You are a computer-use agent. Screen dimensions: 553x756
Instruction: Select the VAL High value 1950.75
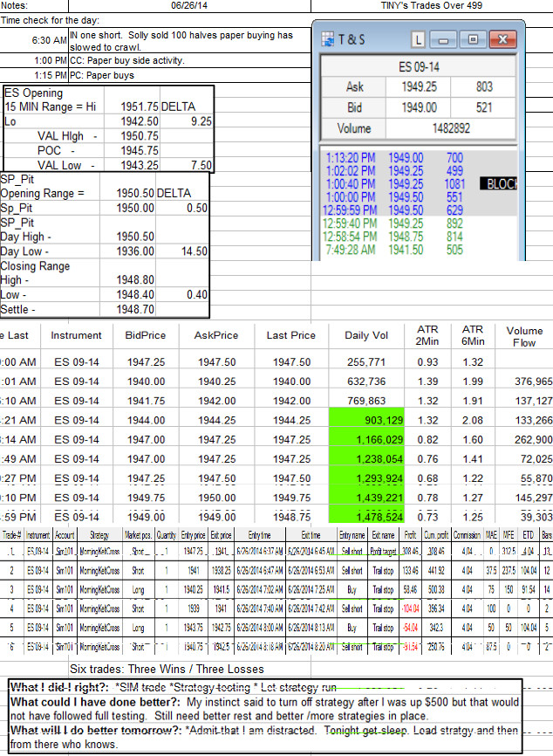coord(140,136)
